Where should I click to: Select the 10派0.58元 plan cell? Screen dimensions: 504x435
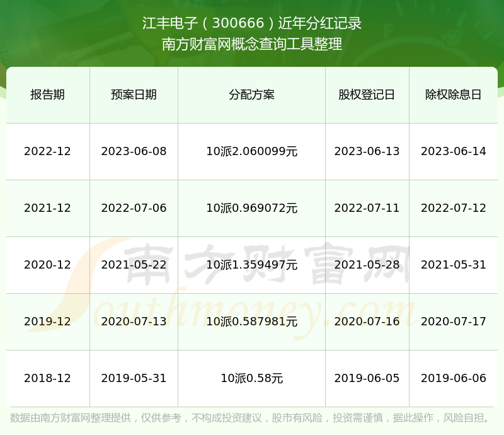[x=251, y=378]
